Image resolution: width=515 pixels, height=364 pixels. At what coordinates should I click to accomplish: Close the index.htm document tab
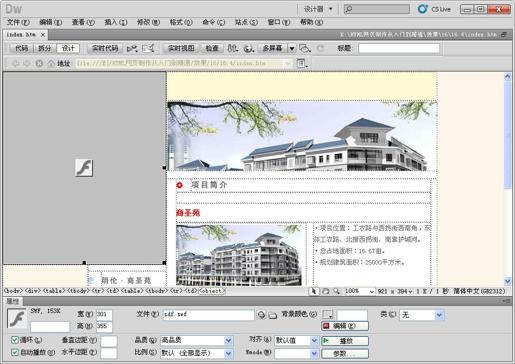click(x=43, y=35)
